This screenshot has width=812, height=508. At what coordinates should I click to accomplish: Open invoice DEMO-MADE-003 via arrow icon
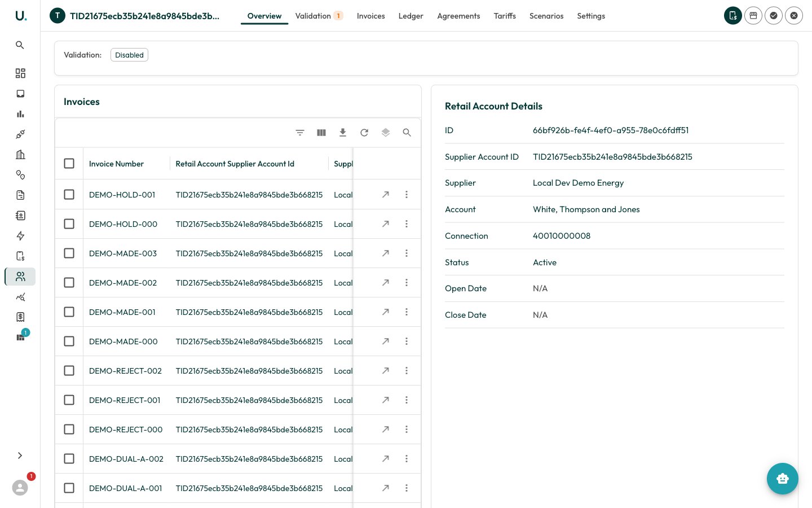tap(386, 253)
